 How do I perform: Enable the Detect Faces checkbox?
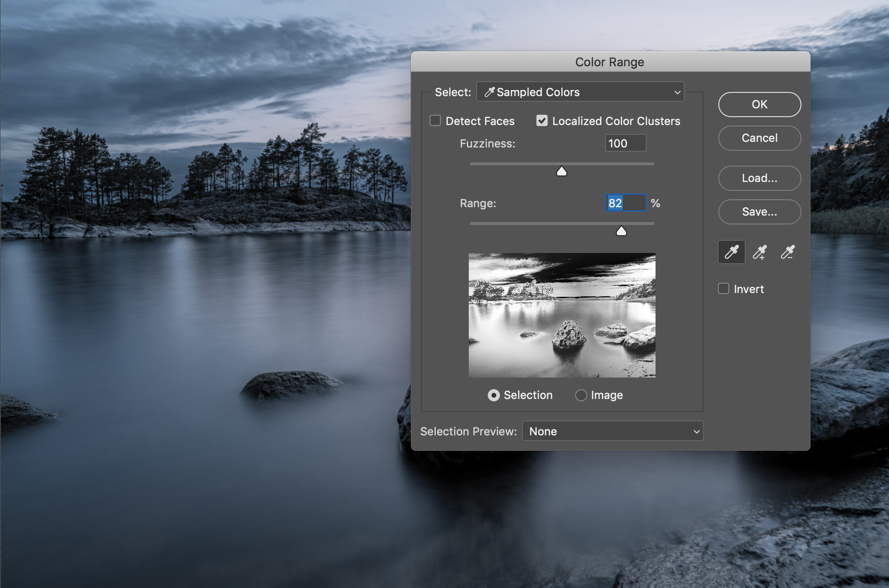click(x=435, y=121)
